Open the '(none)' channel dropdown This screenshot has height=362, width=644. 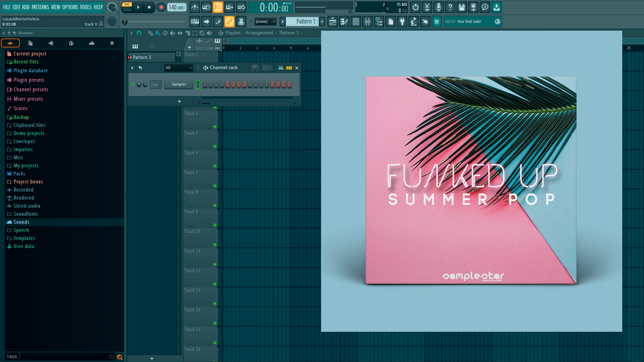click(x=265, y=21)
